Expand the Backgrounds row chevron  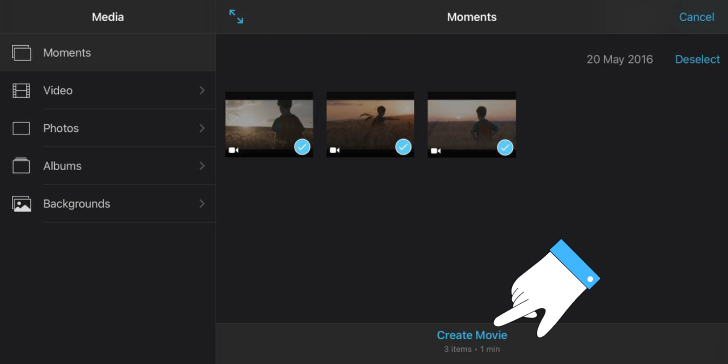click(x=202, y=204)
